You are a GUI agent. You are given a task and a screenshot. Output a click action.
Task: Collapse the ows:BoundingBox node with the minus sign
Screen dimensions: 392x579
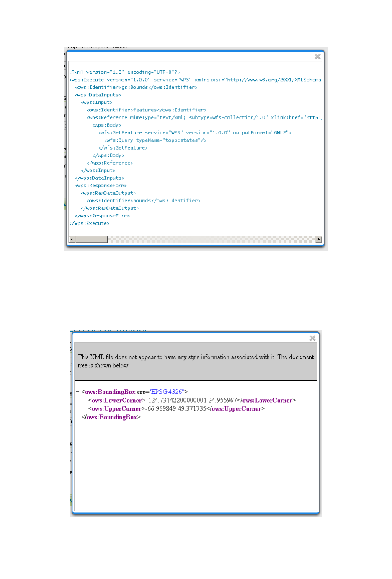click(x=77, y=392)
